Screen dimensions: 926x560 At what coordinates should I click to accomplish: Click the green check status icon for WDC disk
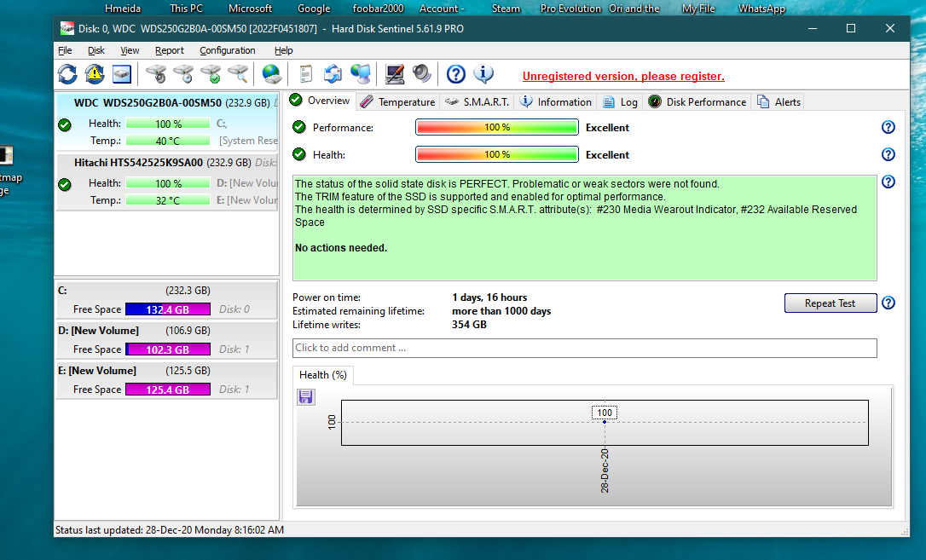click(65, 124)
